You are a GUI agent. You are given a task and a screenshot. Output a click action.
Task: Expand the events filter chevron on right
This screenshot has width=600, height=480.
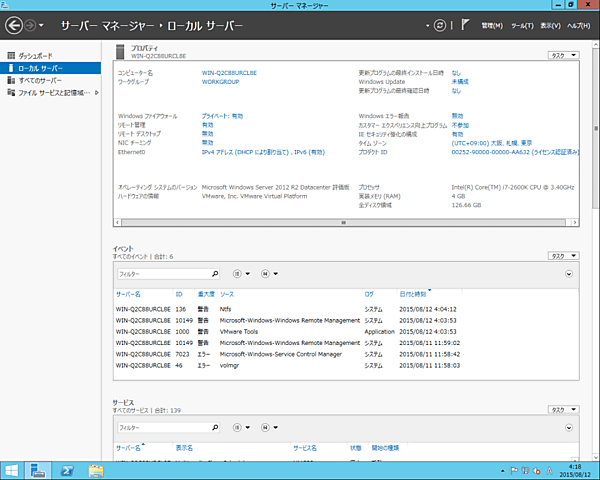coord(569,273)
